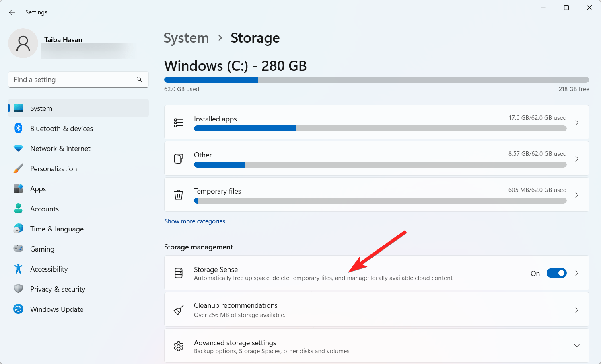Image resolution: width=601 pixels, height=364 pixels.
Task: Expand Advanced storage settings chevron
Action: tap(576, 346)
